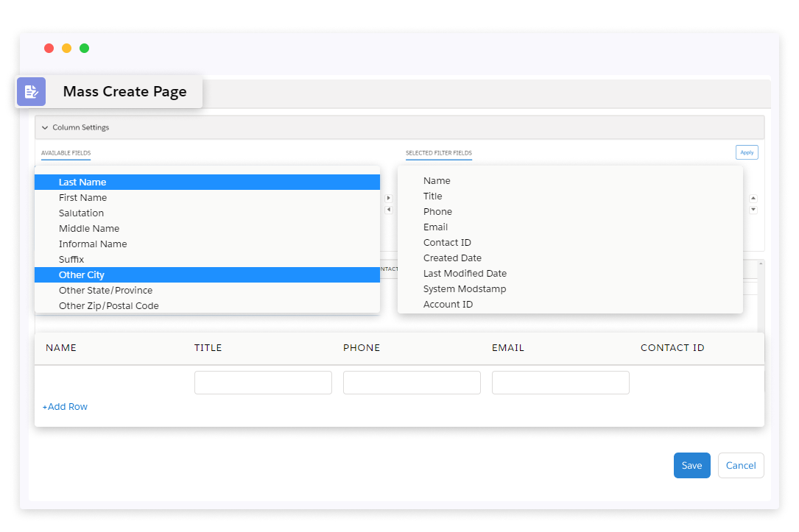Select Other City in available fields
Image resolution: width=799 pixels, height=532 pixels.
click(82, 275)
